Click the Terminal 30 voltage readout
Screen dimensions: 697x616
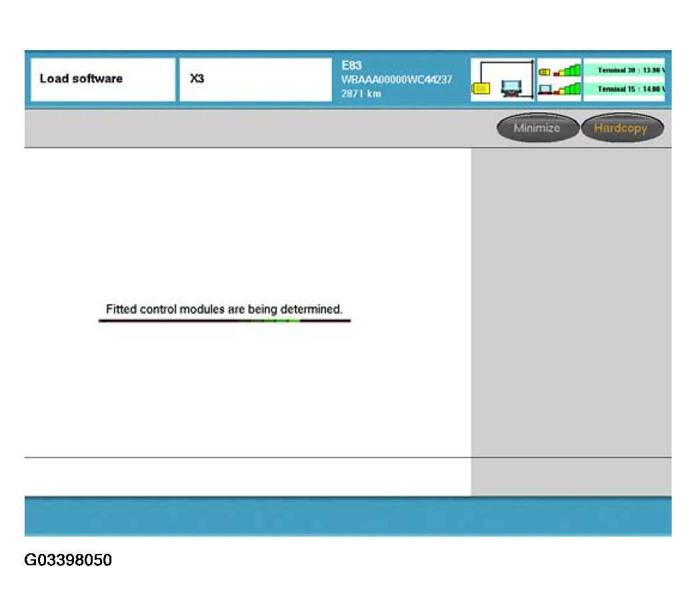(x=624, y=70)
